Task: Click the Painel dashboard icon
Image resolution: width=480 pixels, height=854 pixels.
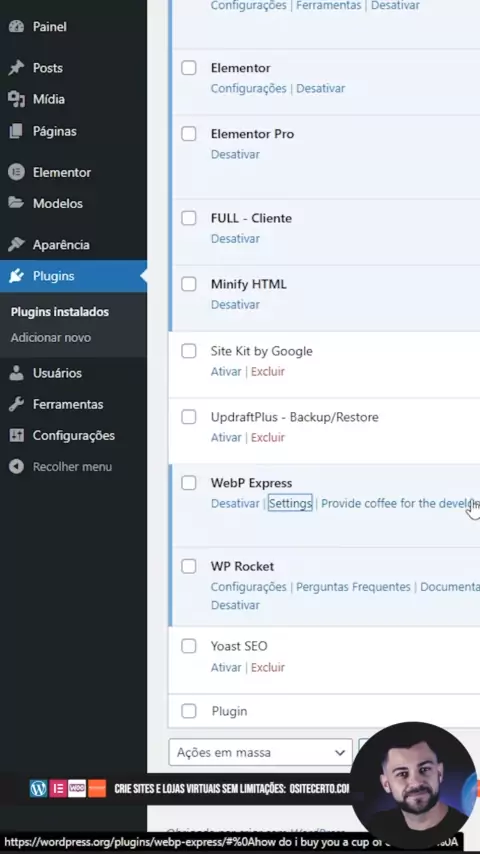Action: 16,27
